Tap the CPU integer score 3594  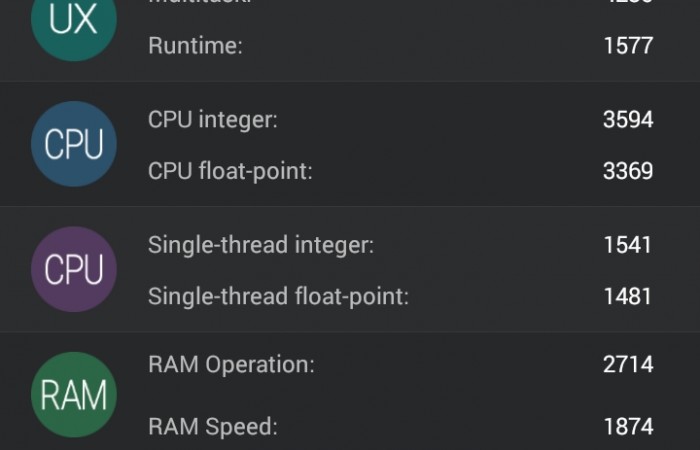point(628,120)
